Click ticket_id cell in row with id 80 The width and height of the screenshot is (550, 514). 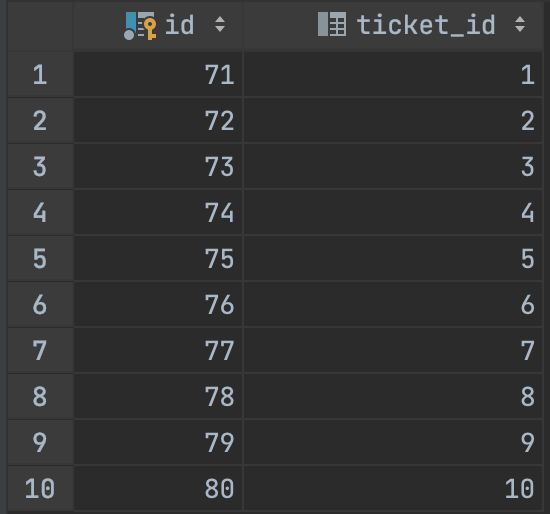pyautogui.click(x=393, y=488)
